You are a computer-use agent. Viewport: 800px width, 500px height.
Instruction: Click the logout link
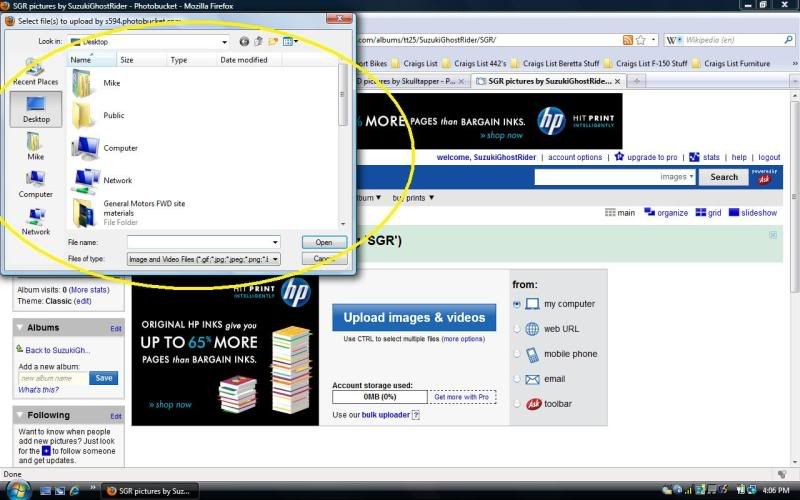click(769, 157)
